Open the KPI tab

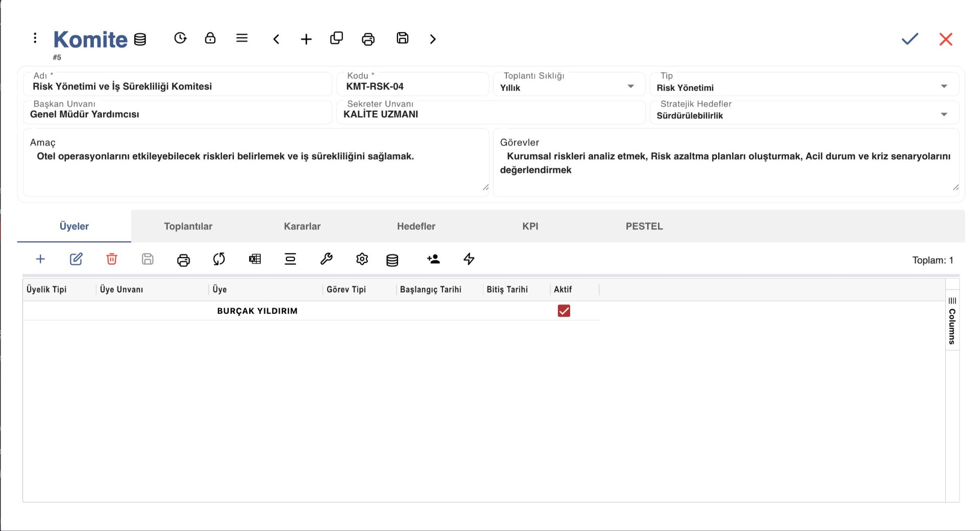click(x=530, y=226)
